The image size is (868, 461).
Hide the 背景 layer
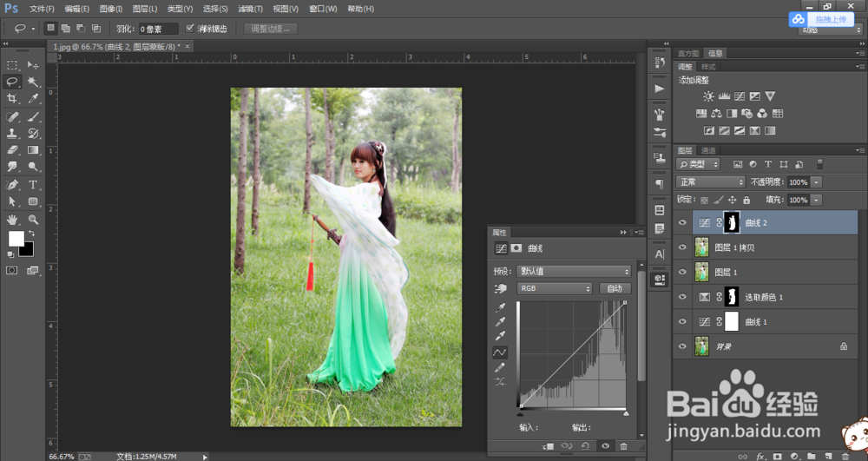tap(682, 346)
